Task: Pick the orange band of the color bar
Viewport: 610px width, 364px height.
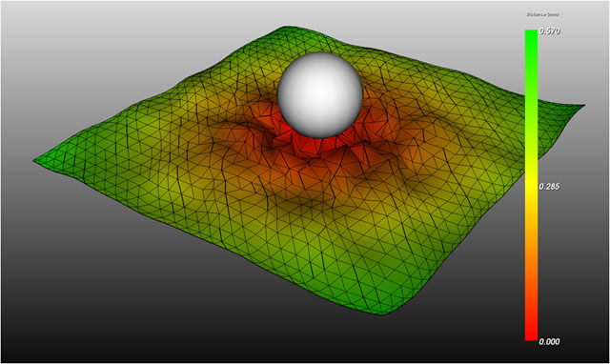Action: (x=532, y=249)
